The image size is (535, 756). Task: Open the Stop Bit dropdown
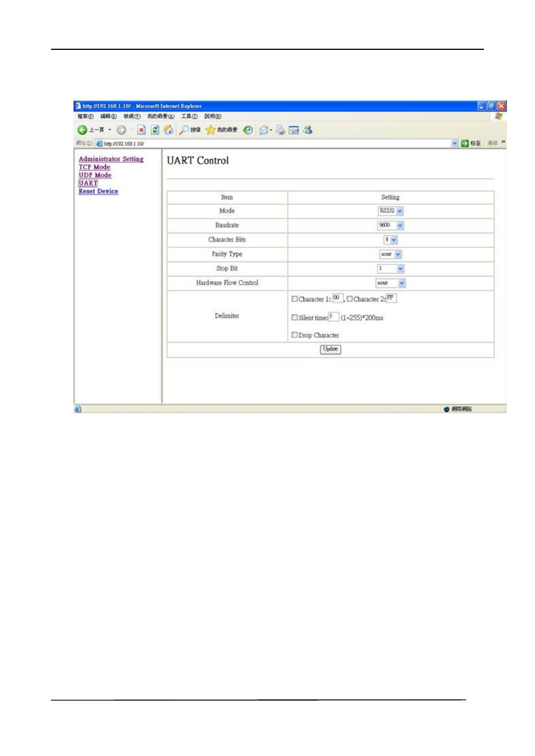coord(390,269)
